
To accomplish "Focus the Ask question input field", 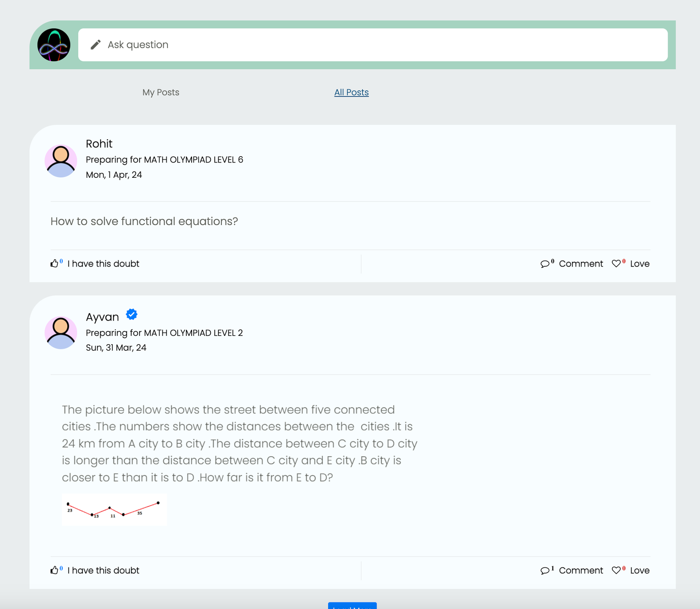I will pyautogui.click(x=373, y=45).
